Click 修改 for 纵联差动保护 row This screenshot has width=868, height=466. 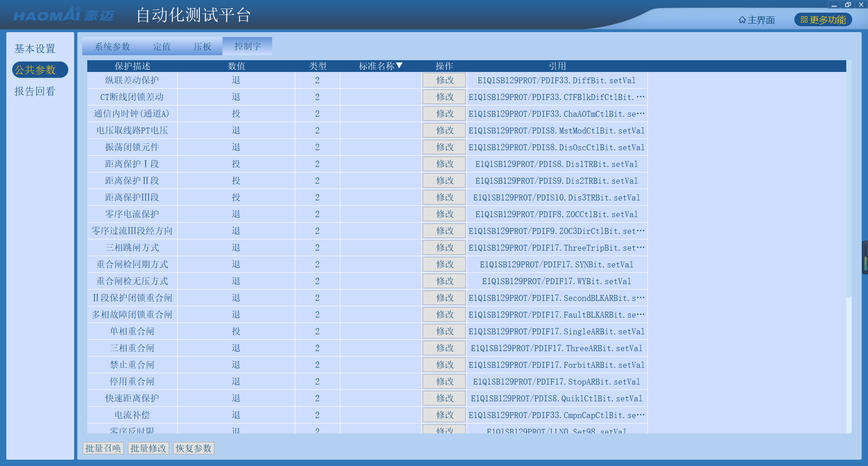(444, 81)
